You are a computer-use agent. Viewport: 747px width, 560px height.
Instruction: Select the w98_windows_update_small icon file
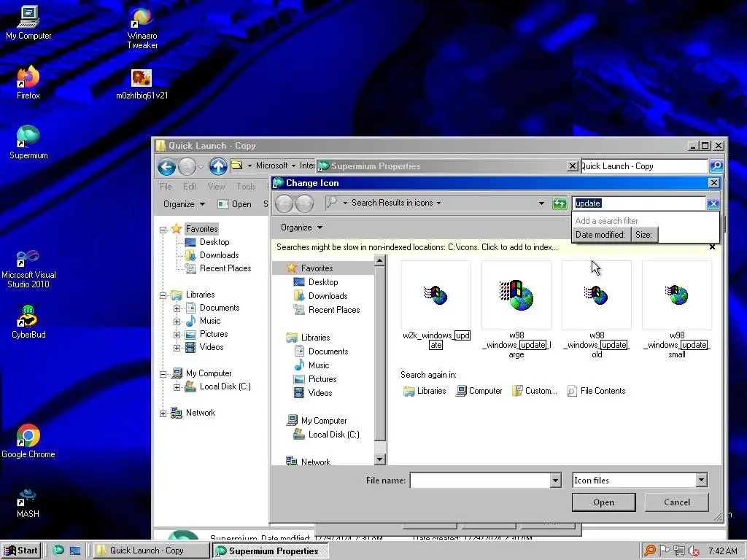[677, 309]
